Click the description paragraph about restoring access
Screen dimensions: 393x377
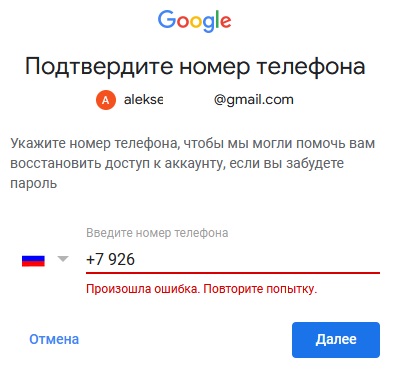point(193,163)
